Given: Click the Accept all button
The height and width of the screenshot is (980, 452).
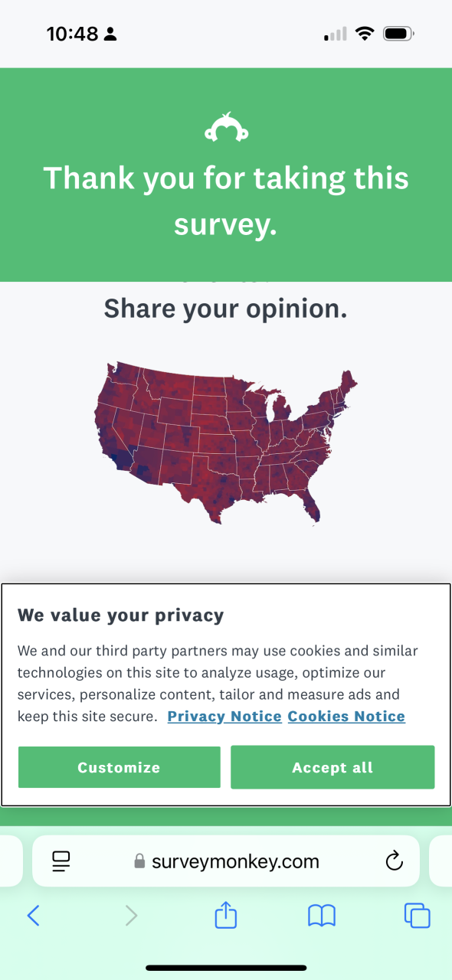Looking at the screenshot, I should click(332, 767).
